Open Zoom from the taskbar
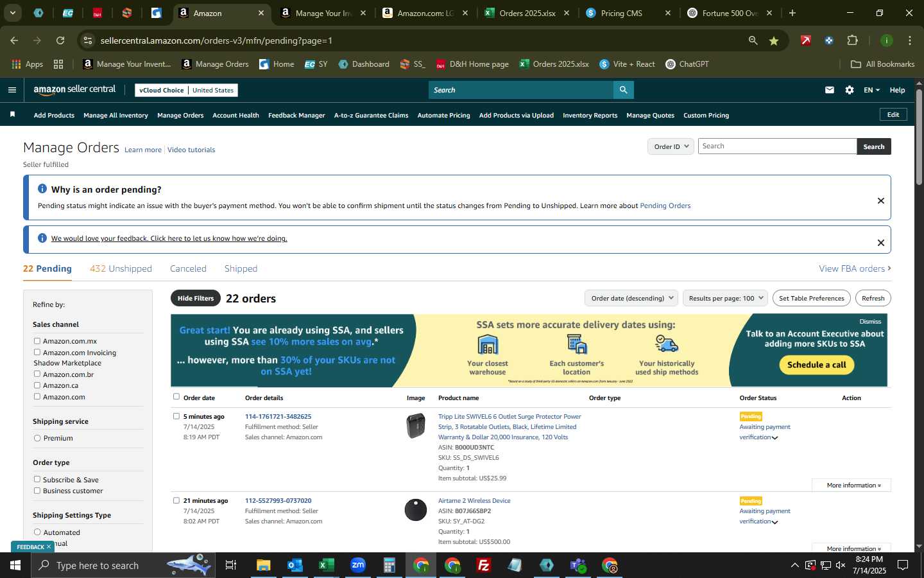 357,565
